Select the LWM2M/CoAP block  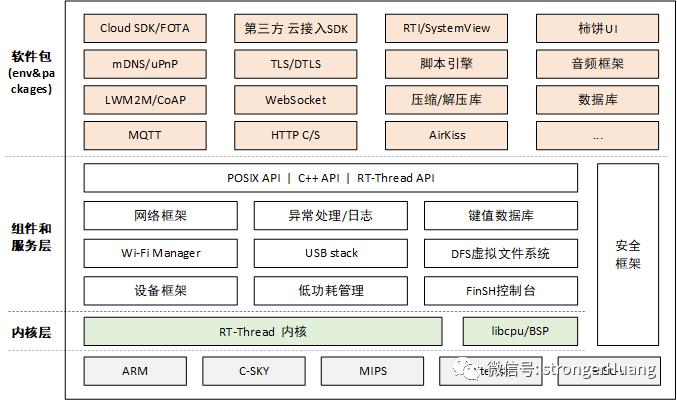[145, 100]
